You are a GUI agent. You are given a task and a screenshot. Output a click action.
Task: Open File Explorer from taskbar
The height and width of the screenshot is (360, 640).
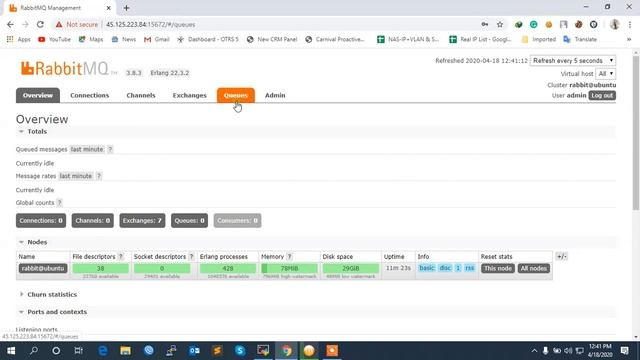125,351
